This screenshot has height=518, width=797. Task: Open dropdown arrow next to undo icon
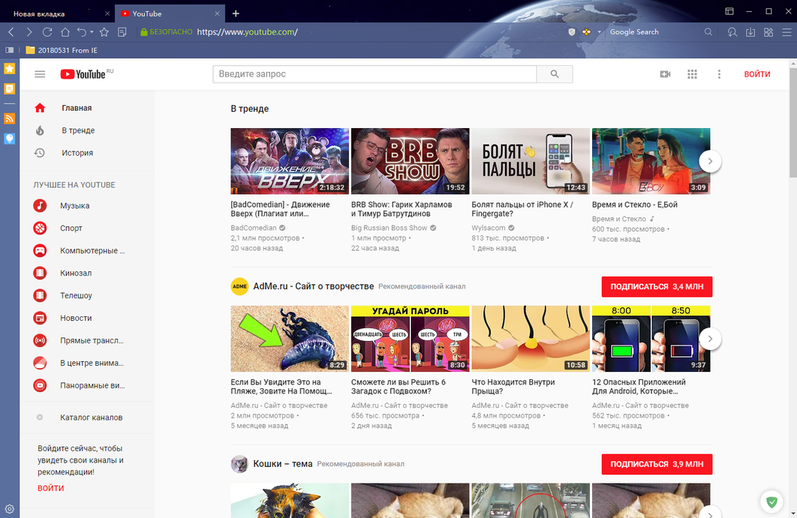91,32
